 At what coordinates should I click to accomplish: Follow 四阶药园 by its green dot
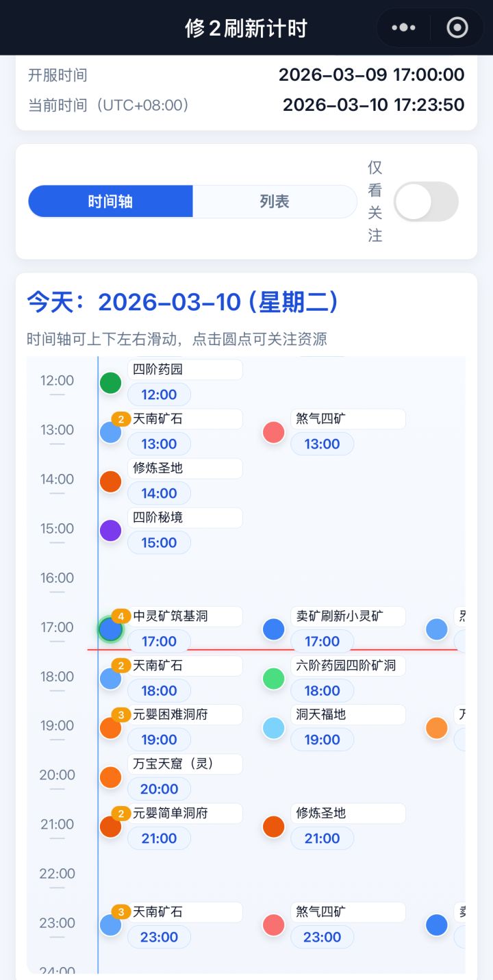point(110,383)
